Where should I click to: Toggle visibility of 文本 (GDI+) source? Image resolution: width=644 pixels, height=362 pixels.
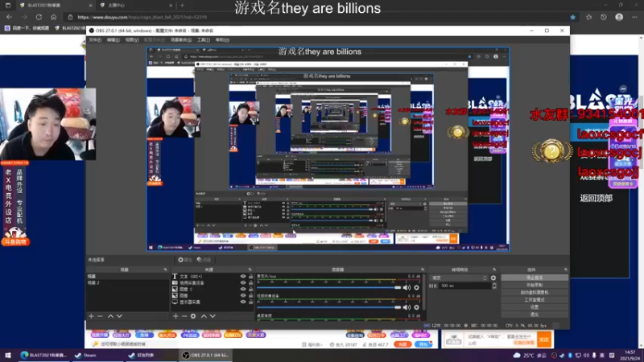[243, 277]
